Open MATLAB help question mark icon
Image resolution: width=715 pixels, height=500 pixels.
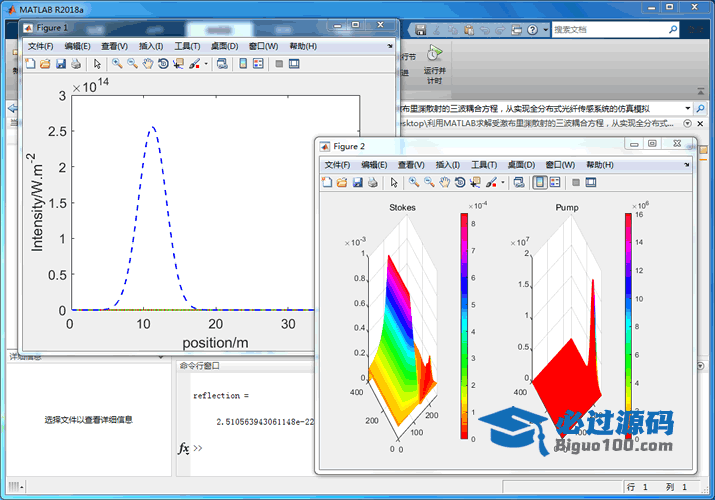click(533, 30)
